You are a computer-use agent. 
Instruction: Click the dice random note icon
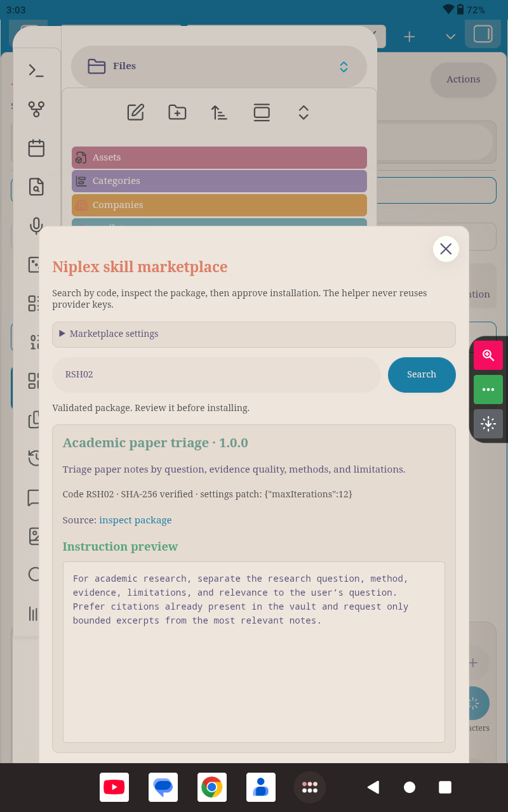tap(34, 265)
